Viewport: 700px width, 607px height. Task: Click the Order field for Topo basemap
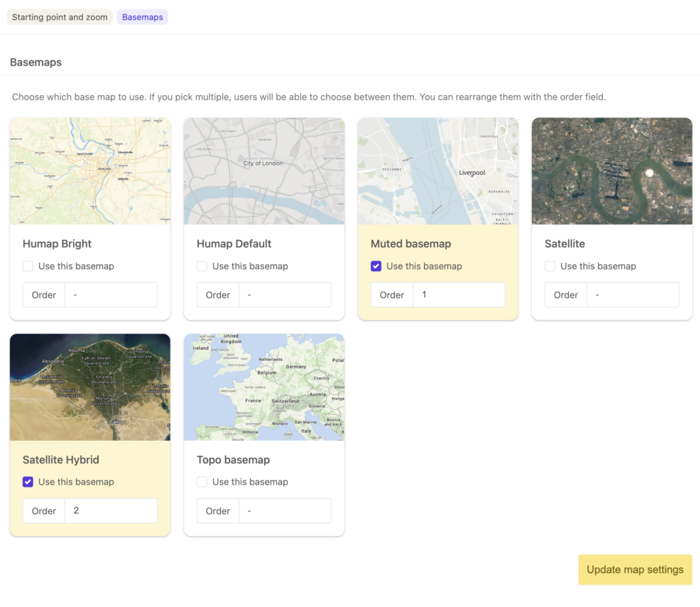point(285,511)
